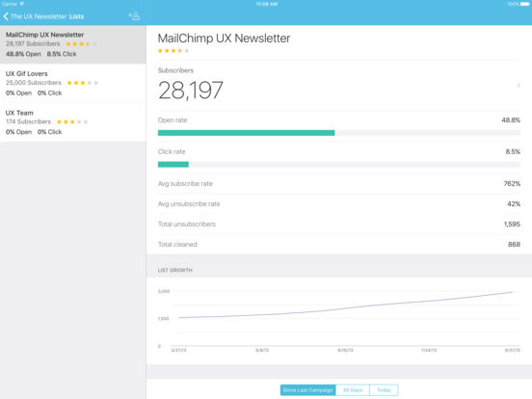Click the MailChimp UX Newsletter title
This screenshot has height=399, width=532.
[224, 39]
